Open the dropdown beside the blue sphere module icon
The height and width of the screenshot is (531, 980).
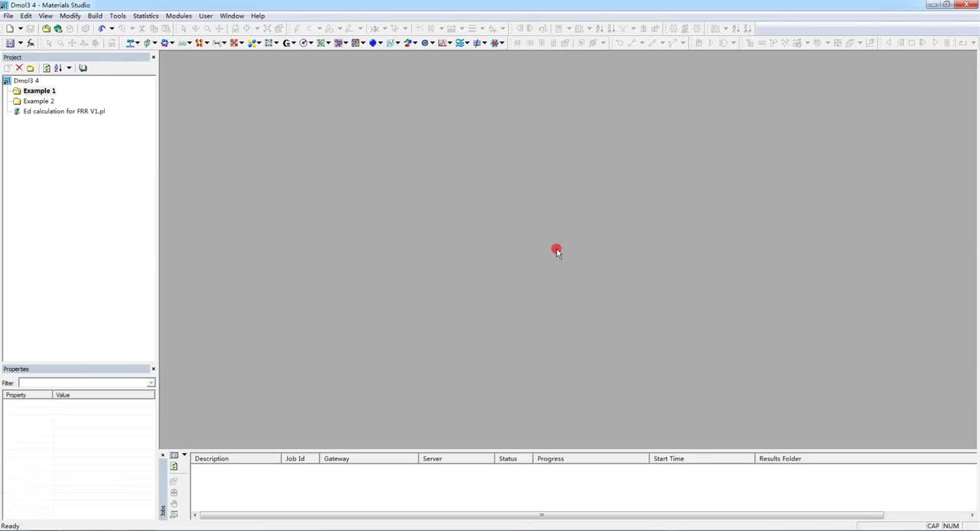[x=381, y=43]
